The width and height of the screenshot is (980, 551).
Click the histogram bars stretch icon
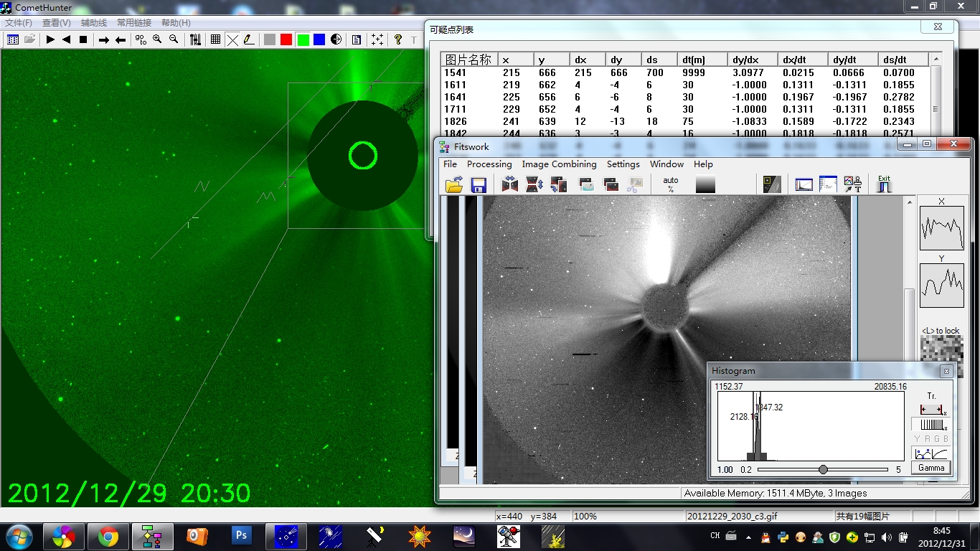(x=933, y=425)
